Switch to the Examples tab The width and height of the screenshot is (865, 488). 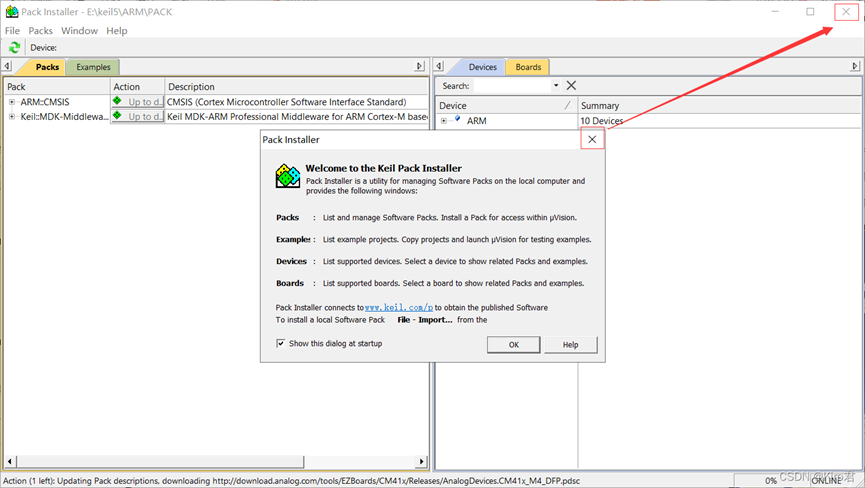coord(94,67)
